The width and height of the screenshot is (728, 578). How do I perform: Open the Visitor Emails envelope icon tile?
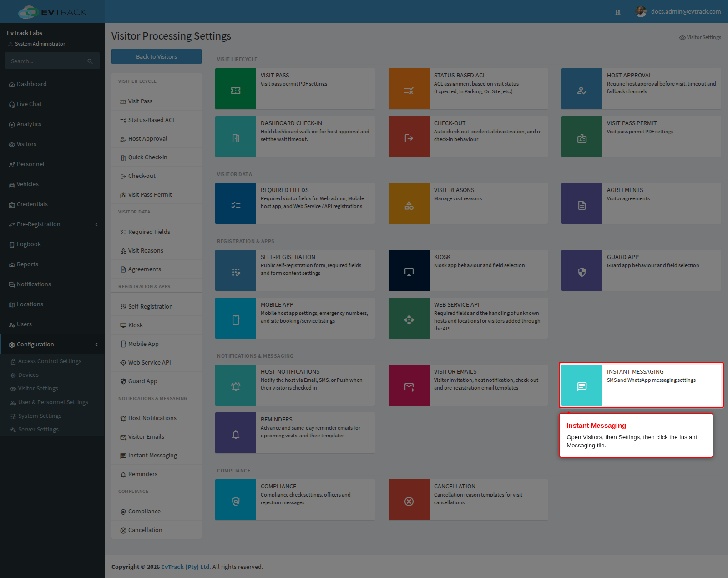pyautogui.click(x=409, y=385)
